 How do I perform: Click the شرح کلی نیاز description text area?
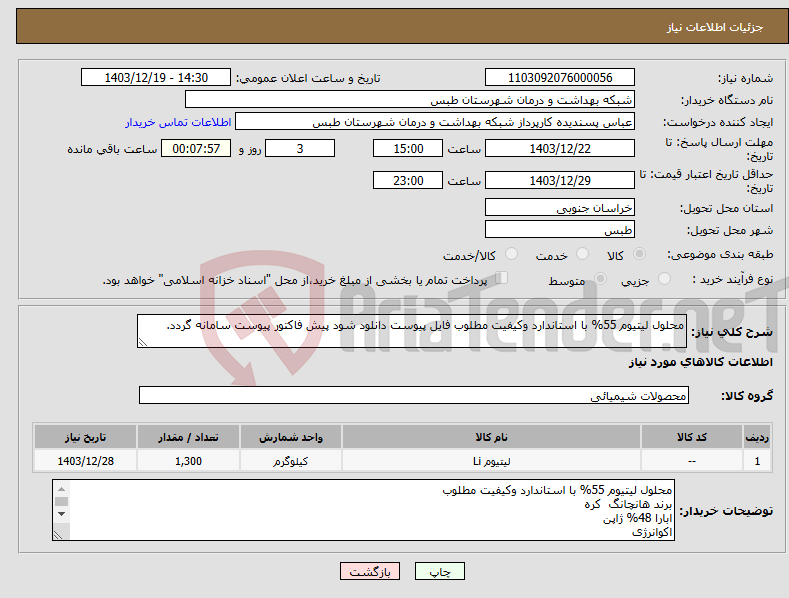(x=412, y=331)
